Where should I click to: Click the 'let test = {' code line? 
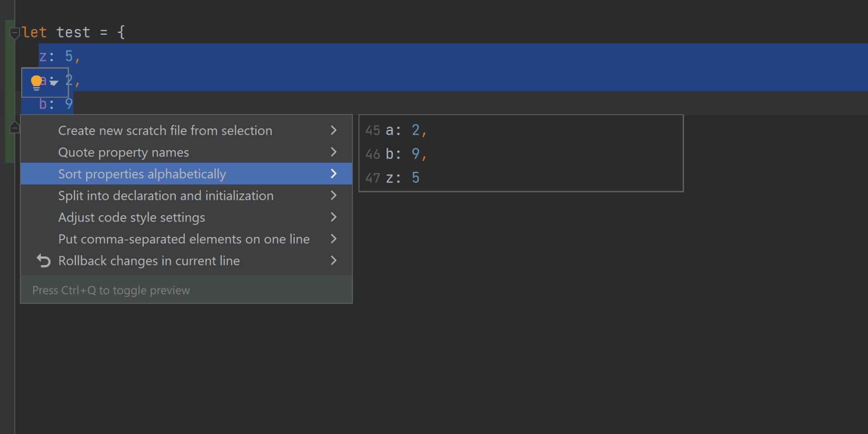pos(73,33)
